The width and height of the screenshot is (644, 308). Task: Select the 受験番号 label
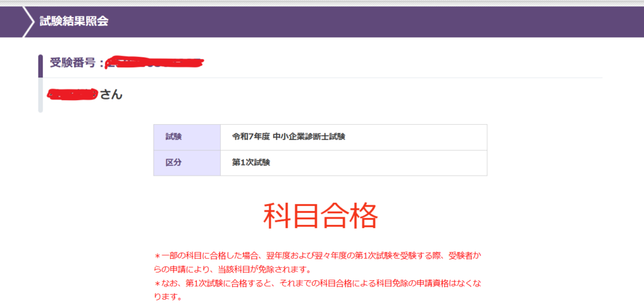[72, 62]
